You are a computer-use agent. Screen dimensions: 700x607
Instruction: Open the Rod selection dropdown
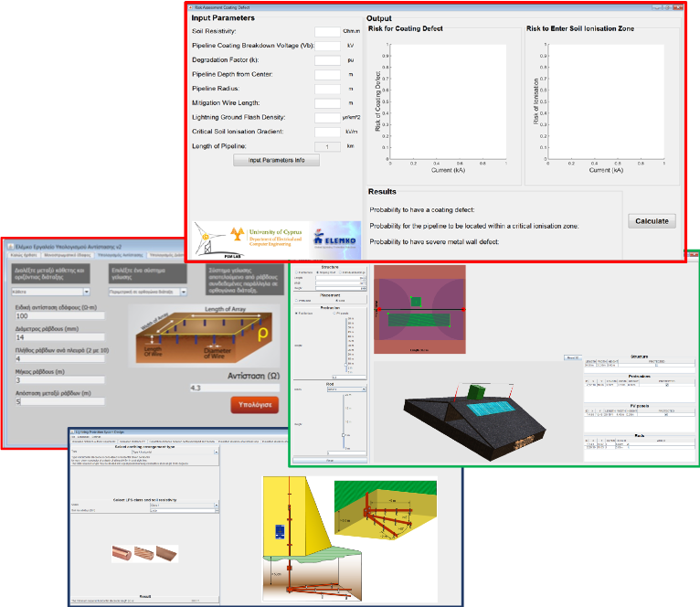pos(347,389)
